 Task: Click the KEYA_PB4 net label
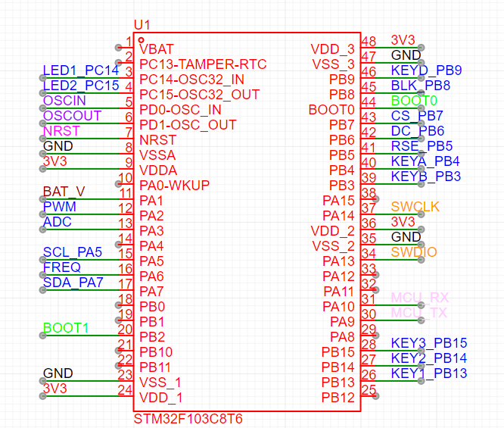(x=425, y=161)
